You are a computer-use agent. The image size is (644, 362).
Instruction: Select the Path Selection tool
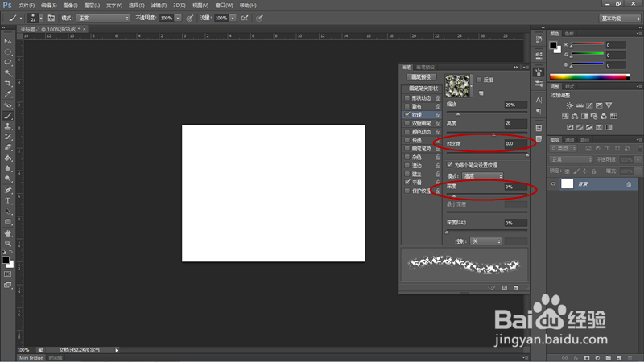[8, 211]
